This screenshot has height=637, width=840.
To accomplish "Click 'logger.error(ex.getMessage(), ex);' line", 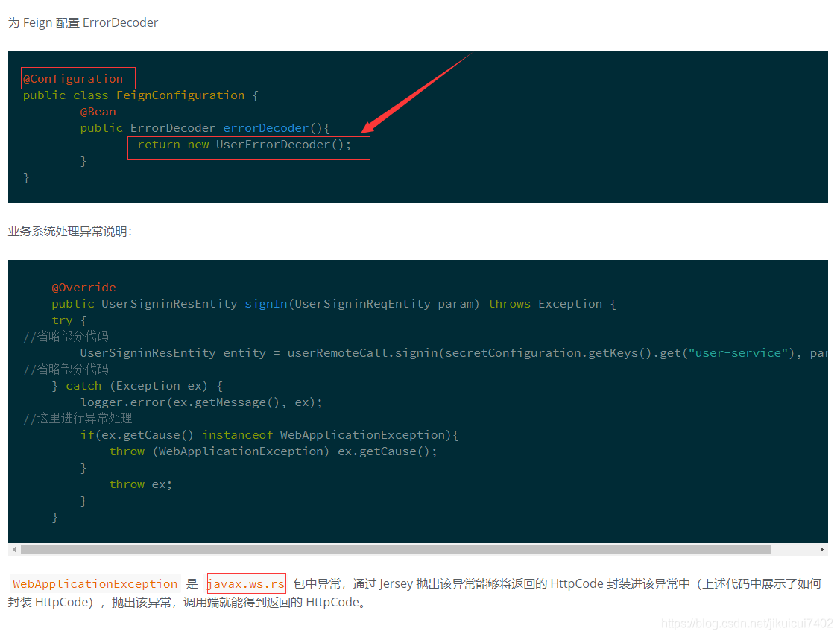I will pyautogui.click(x=201, y=402).
